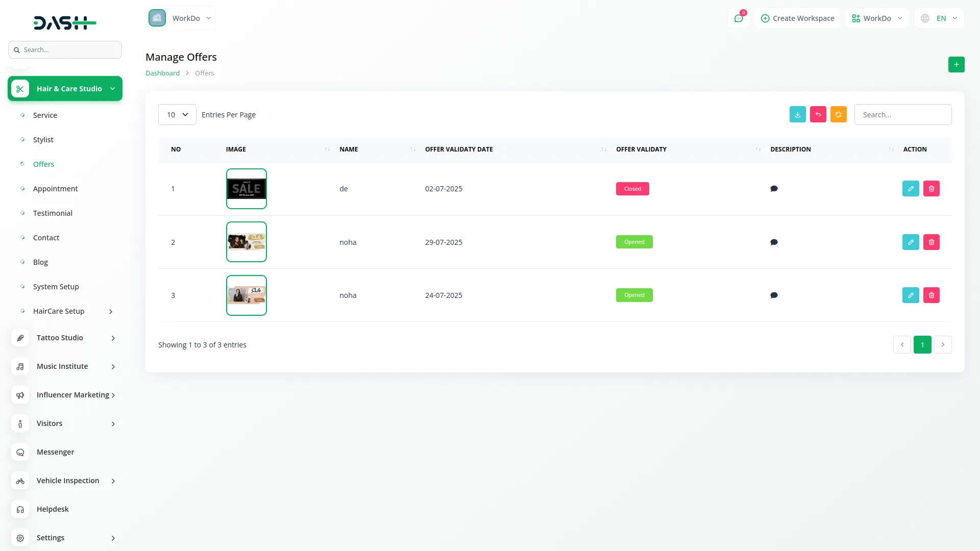This screenshot has height=551, width=980.
Task: Click the blue download export icon
Action: pos(797,115)
